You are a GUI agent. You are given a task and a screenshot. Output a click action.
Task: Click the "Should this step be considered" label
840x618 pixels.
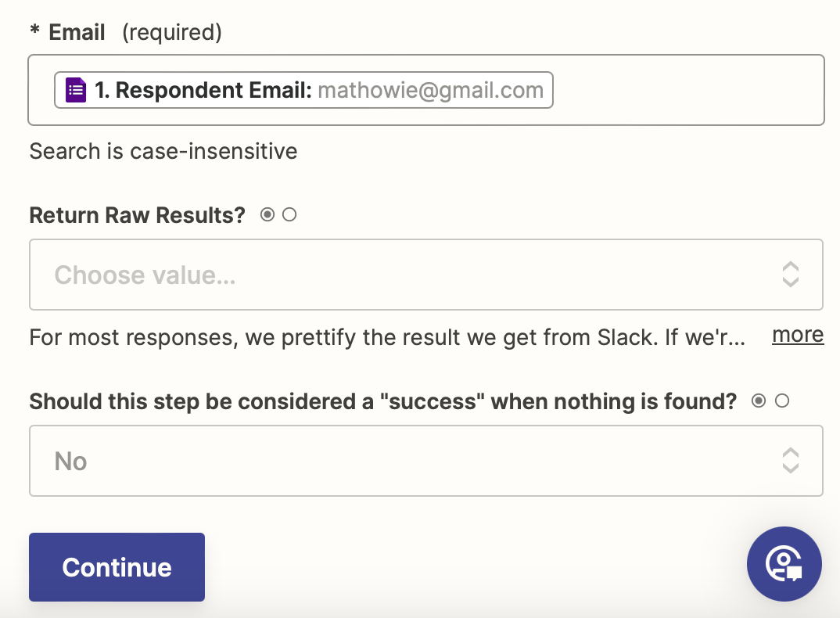pyautogui.click(x=382, y=401)
